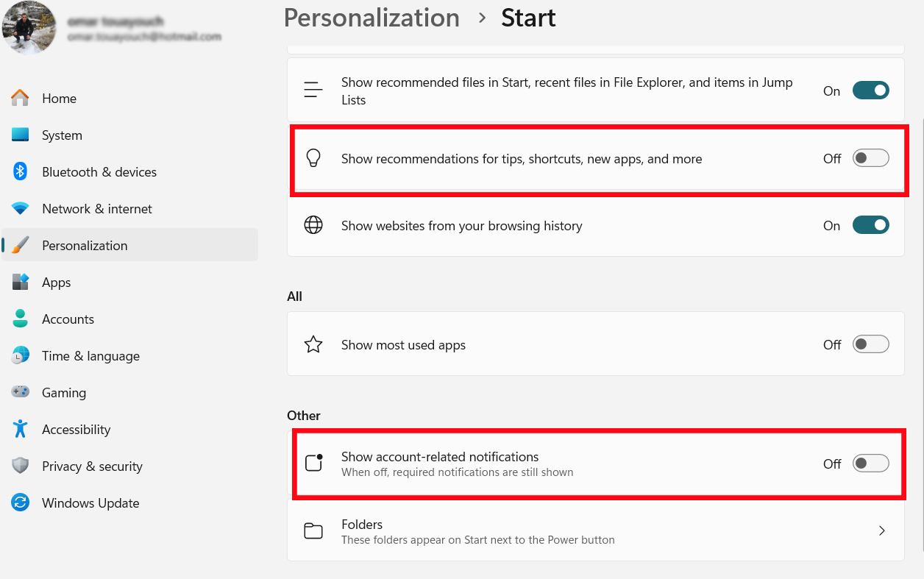
Task: Click the Windows Update sync icon
Action: (x=21, y=502)
